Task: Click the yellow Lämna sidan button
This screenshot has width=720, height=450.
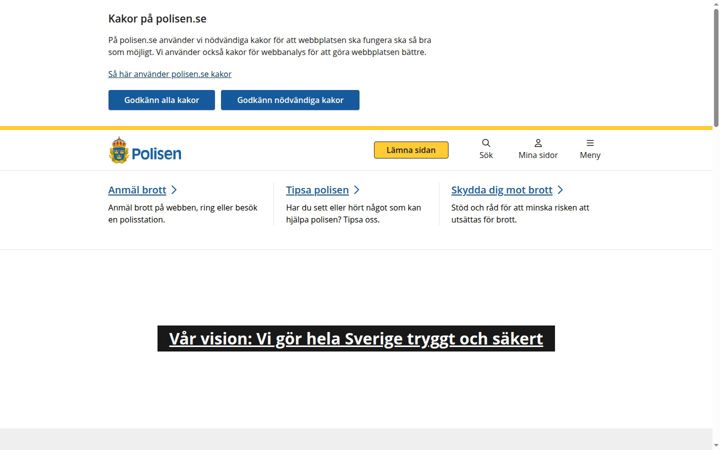Action: click(x=411, y=150)
